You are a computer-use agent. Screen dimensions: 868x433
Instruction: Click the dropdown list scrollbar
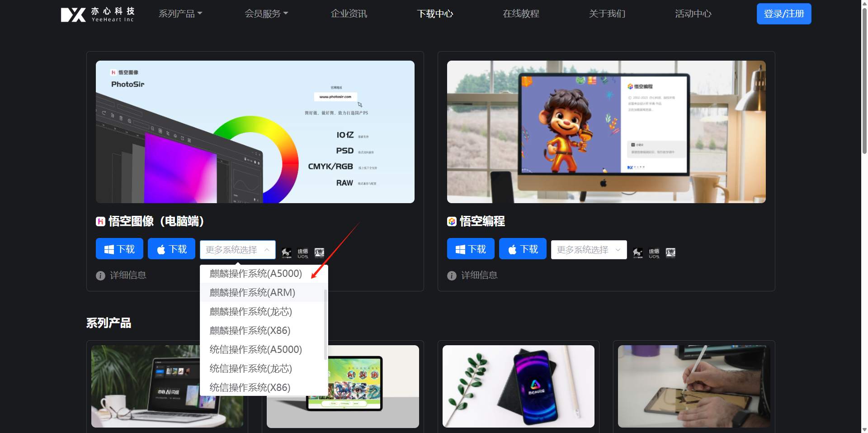[x=325, y=324]
